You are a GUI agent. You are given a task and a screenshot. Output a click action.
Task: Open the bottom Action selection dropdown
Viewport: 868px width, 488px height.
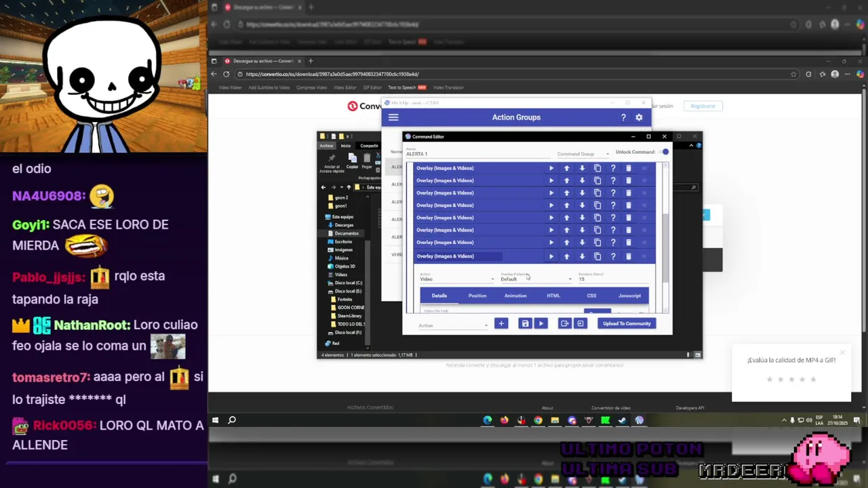coord(452,325)
